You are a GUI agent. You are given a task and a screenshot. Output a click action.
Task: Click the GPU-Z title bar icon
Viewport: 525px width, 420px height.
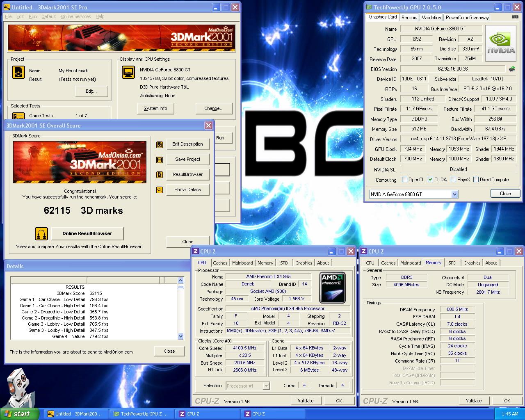[369, 7]
